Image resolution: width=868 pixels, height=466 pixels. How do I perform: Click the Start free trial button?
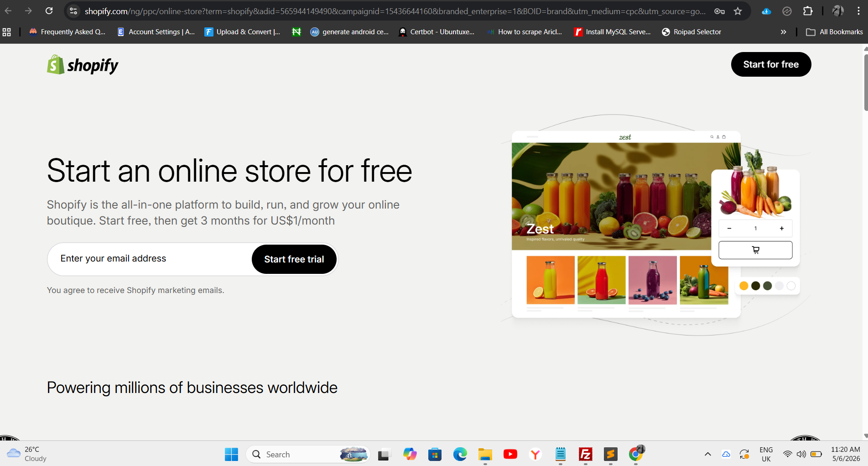click(x=294, y=259)
